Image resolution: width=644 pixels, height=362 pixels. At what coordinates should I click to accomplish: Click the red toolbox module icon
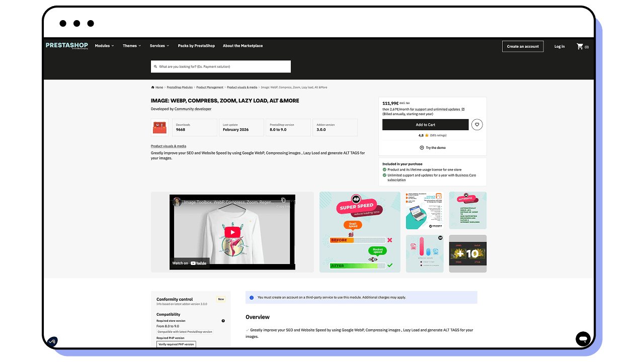(x=160, y=128)
